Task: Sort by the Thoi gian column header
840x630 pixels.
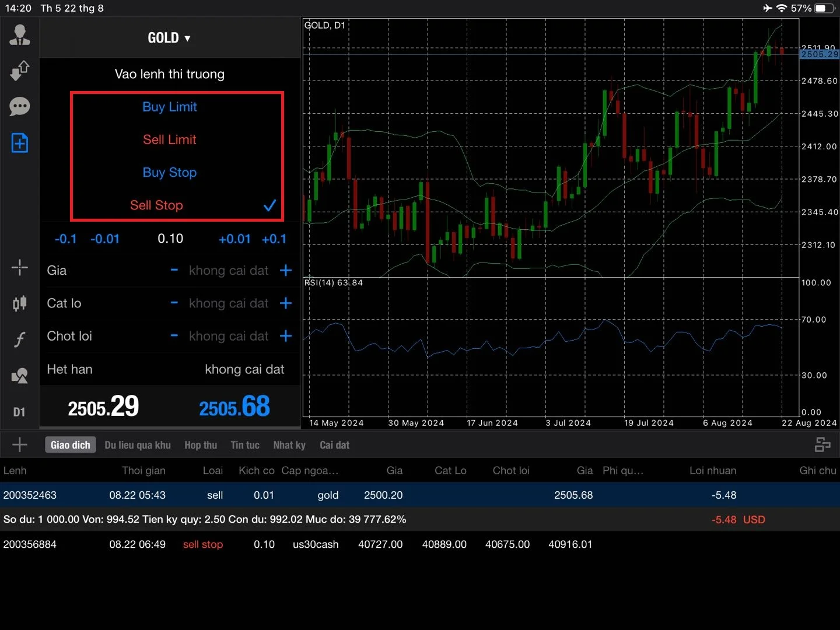Action: coord(143,471)
